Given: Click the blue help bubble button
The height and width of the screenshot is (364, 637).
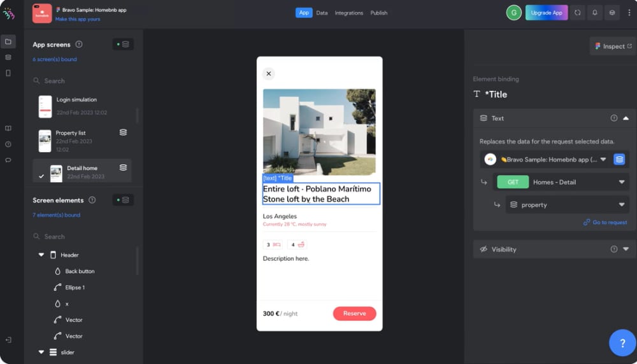Looking at the screenshot, I should click(x=622, y=343).
